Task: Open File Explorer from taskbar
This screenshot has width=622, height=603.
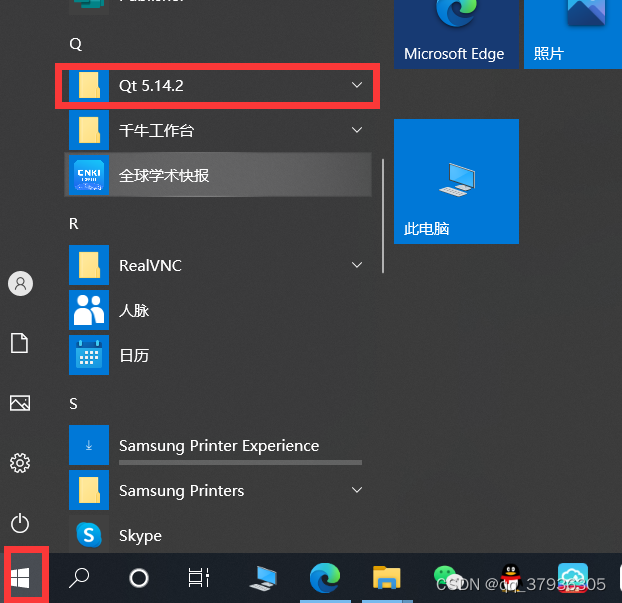Action: 387,578
